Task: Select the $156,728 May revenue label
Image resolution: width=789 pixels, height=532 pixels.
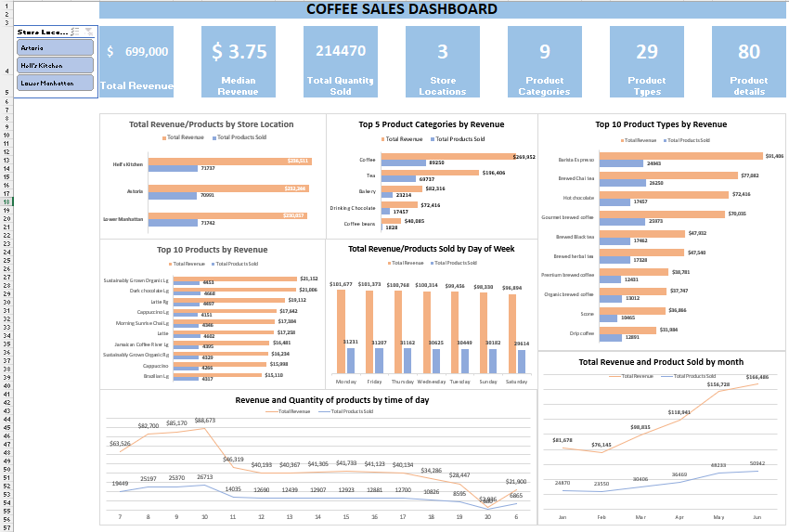Action: click(718, 384)
